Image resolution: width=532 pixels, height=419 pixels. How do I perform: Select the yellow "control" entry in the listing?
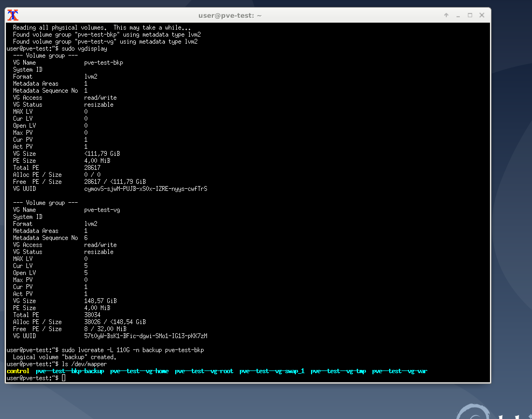(x=18, y=371)
